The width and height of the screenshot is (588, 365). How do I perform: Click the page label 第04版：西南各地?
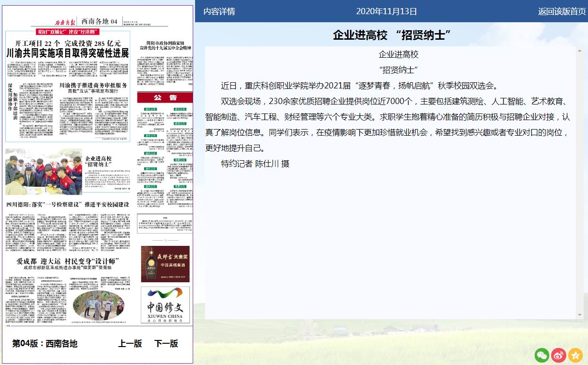click(x=45, y=344)
